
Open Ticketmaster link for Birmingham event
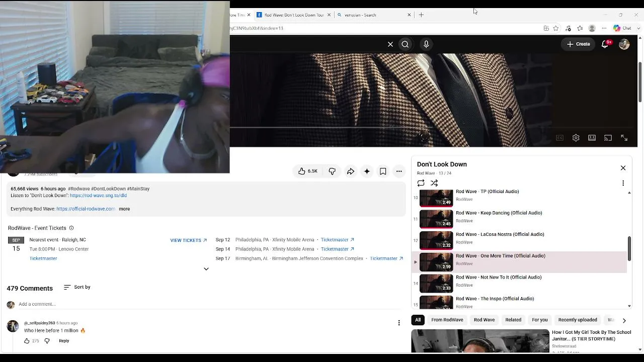click(386, 258)
